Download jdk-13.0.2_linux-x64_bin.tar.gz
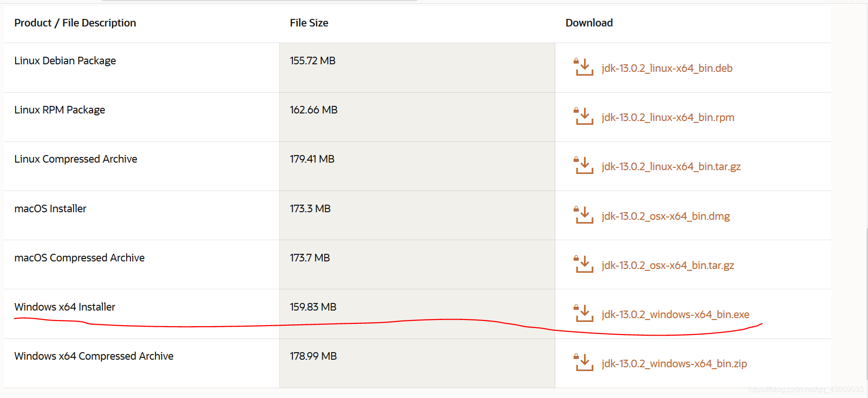 click(671, 166)
